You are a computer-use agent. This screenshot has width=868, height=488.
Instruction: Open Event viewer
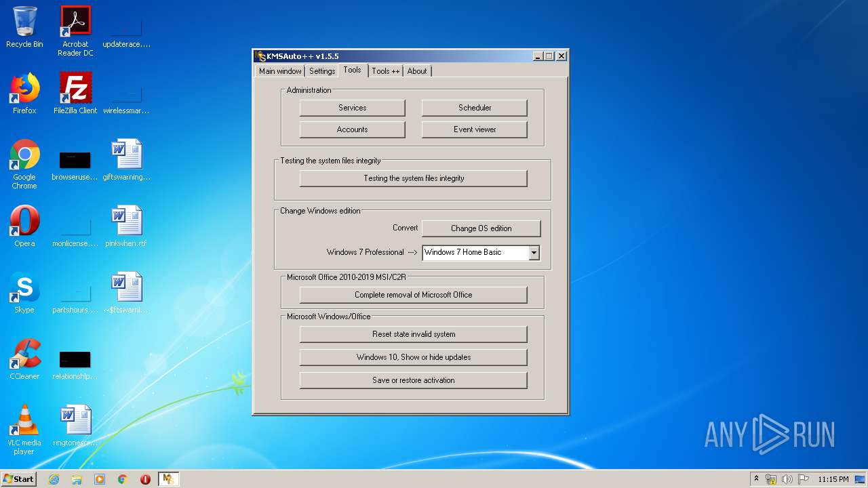[475, 129]
